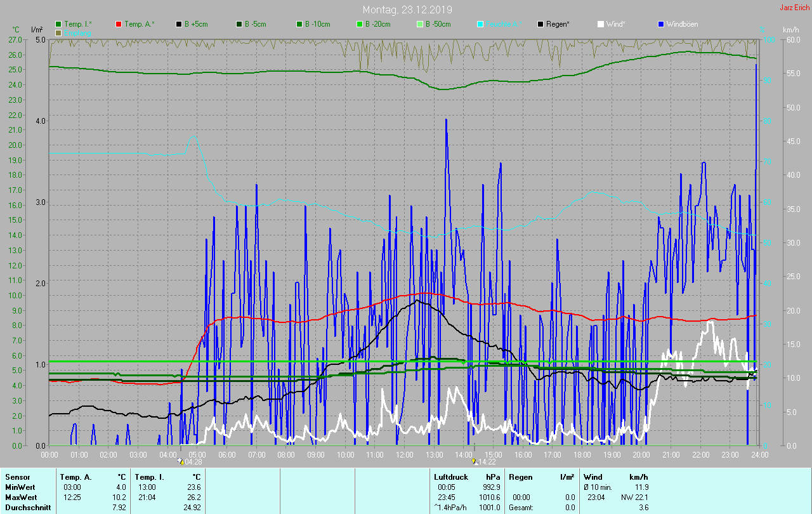Image resolution: width=812 pixels, height=514 pixels.
Task: Click the blue Windböen legend square
Action: coord(661,24)
